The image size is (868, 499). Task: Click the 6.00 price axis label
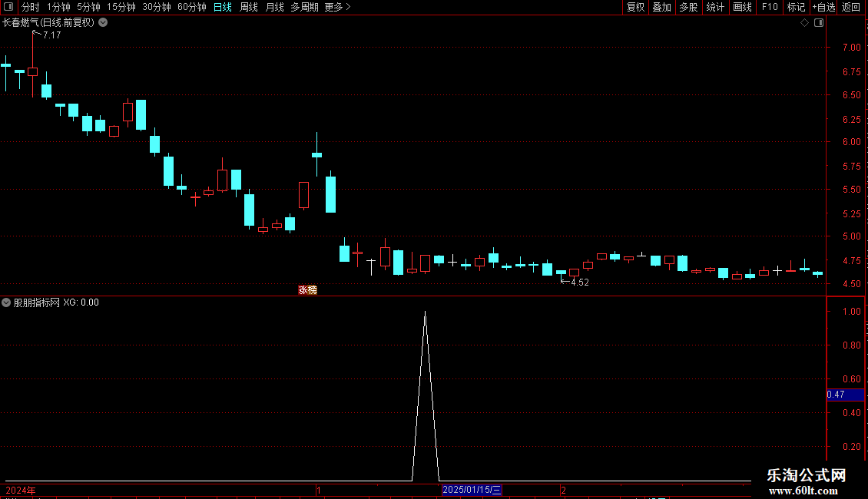tap(851, 141)
